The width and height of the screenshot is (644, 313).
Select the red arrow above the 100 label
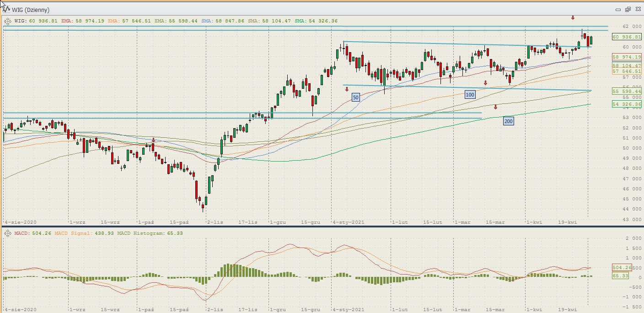pos(486,83)
